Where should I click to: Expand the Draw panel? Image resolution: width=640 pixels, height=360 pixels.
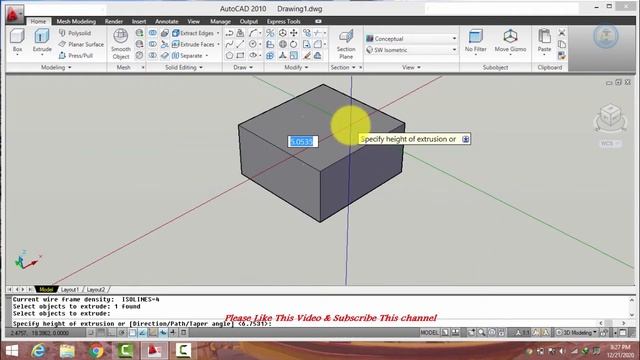click(x=243, y=67)
